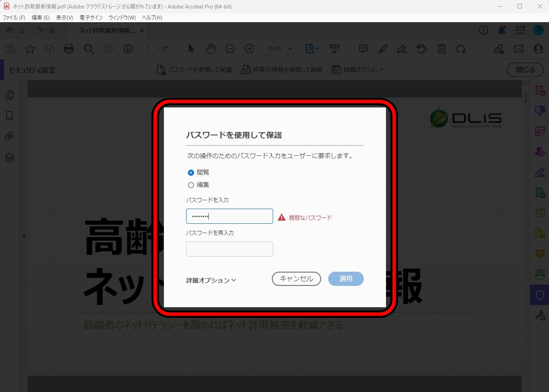Zoom out using the minus icon
549x392 pixels.
click(x=230, y=49)
